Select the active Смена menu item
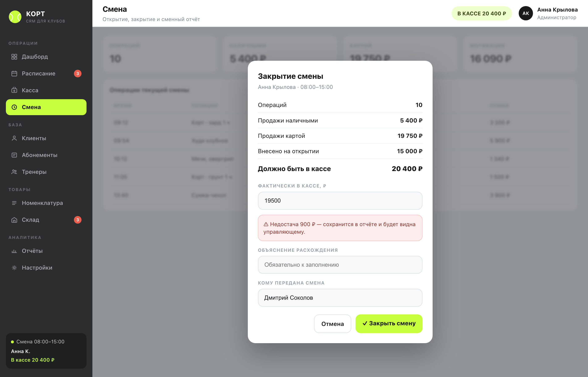This screenshot has height=377, width=588. [x=46, y=107]
